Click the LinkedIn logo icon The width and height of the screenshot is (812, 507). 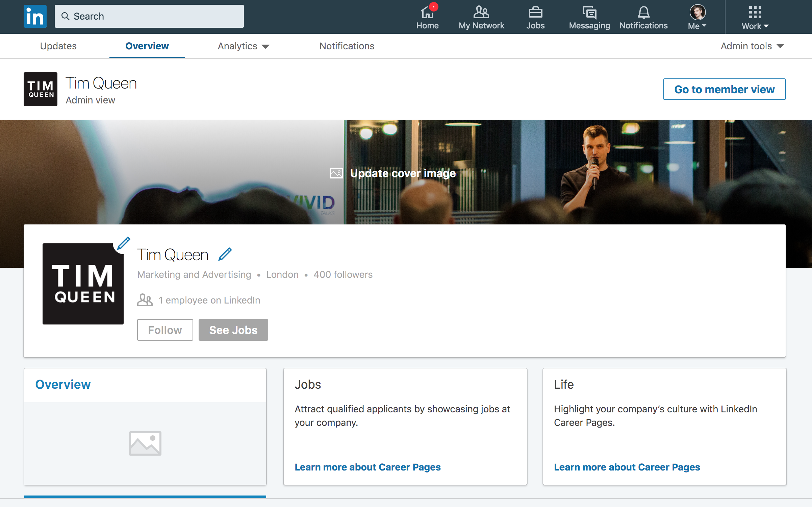35,16
